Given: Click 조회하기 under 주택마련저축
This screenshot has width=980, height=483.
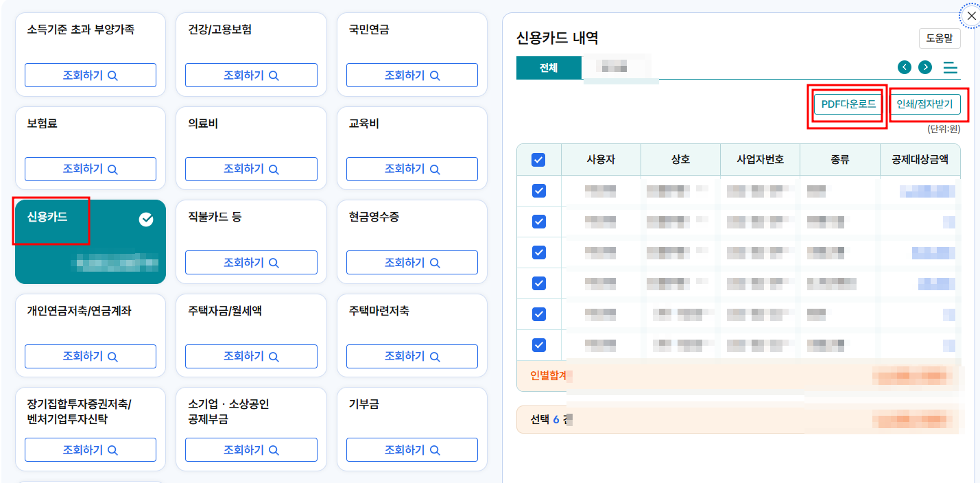Looking at the screenshot, I should tap(412, 356).
